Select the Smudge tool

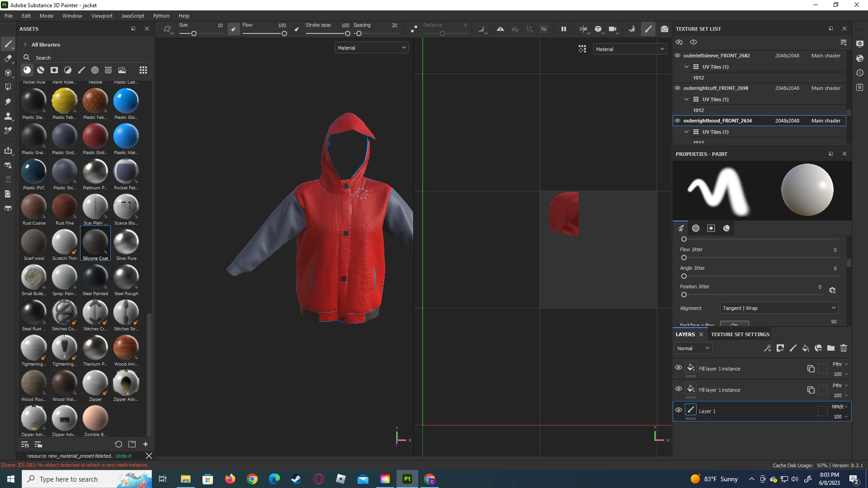[8, 102]
